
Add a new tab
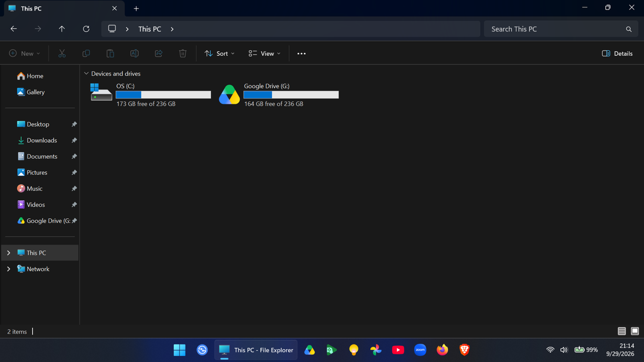pos(136,9)
